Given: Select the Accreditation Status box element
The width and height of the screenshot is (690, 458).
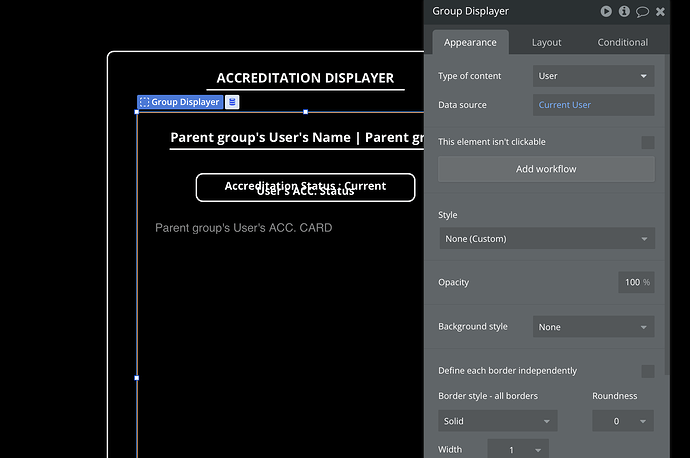Looking at the screenshot, I should click(x=305, y=187).
